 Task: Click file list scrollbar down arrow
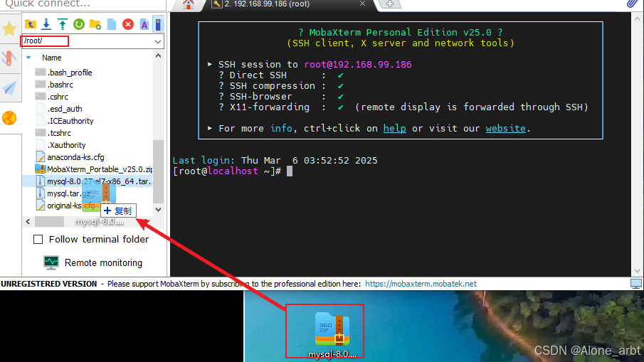coord(159,210)
